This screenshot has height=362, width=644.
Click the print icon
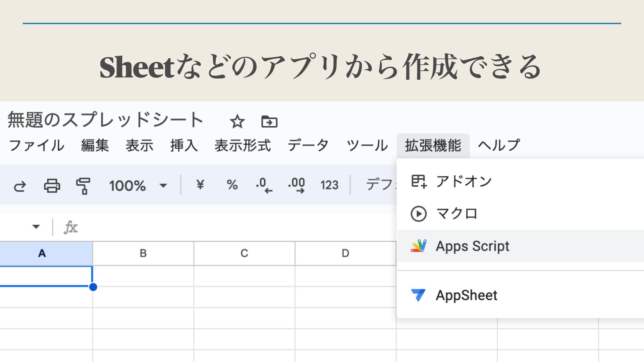pyautogui.click(x=52, y=186)
